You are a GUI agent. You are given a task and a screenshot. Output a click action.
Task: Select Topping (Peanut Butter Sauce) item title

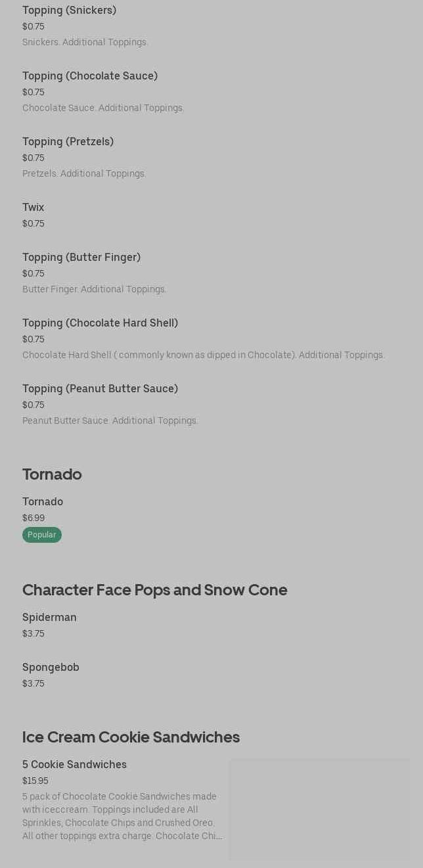[100, 389]
